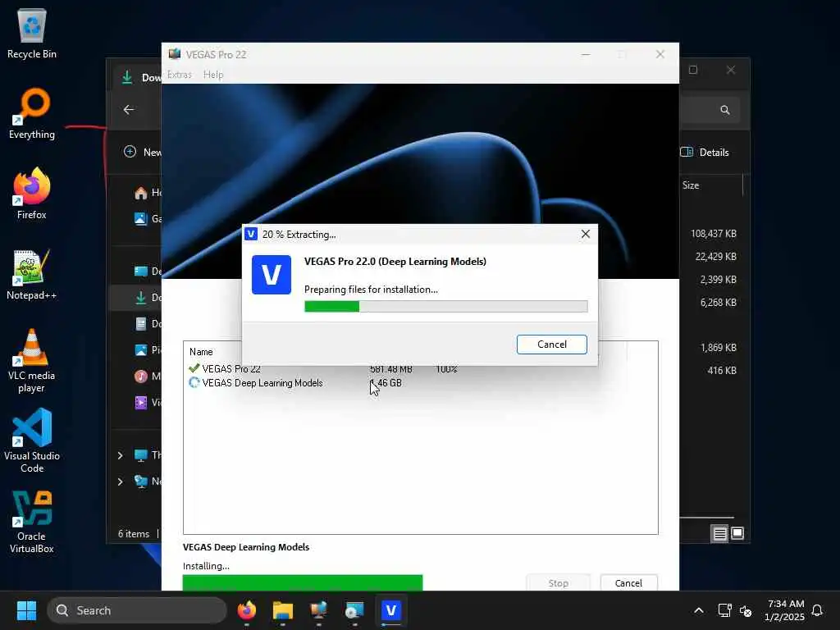Select the file sized 2,399 KB

(x=718, y=280)
